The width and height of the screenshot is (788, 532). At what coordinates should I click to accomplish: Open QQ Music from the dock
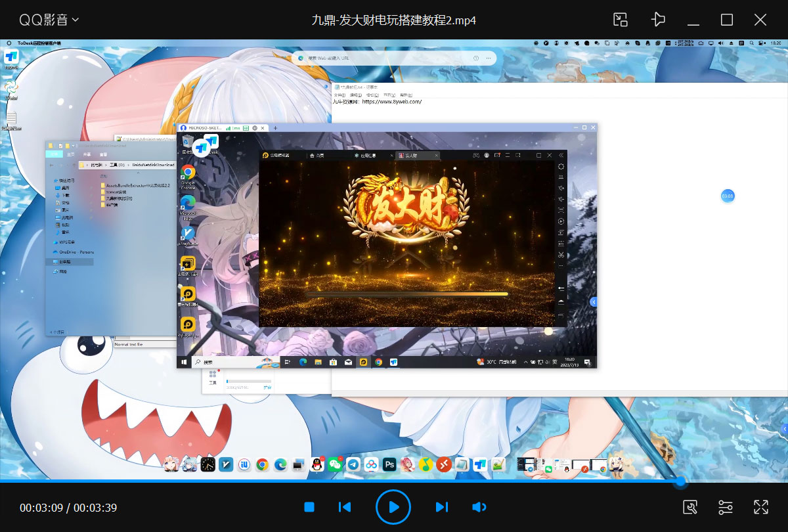[x=426, y=465]
